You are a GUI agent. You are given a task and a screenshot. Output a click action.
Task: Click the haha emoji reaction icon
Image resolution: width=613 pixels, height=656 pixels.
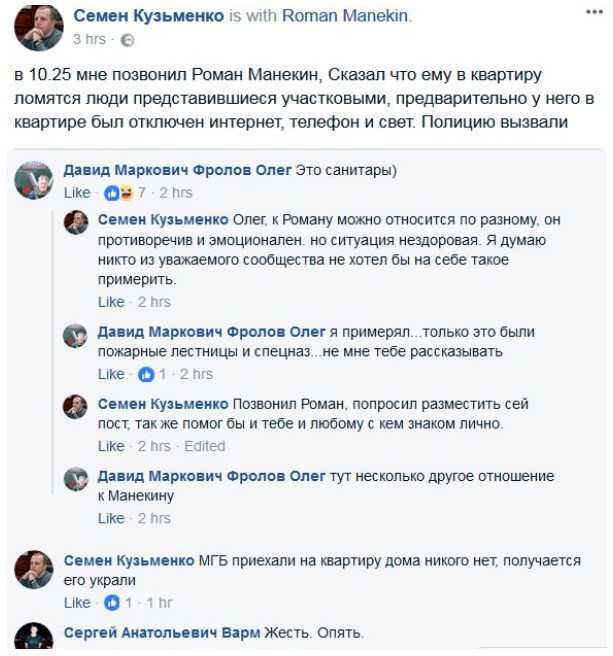click(x=125, y=193)
